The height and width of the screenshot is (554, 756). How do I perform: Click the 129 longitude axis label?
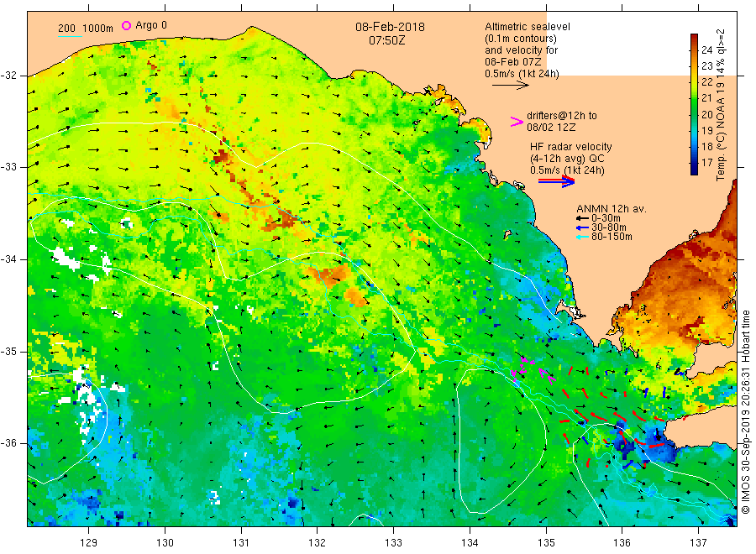click(x=89, y=543)
